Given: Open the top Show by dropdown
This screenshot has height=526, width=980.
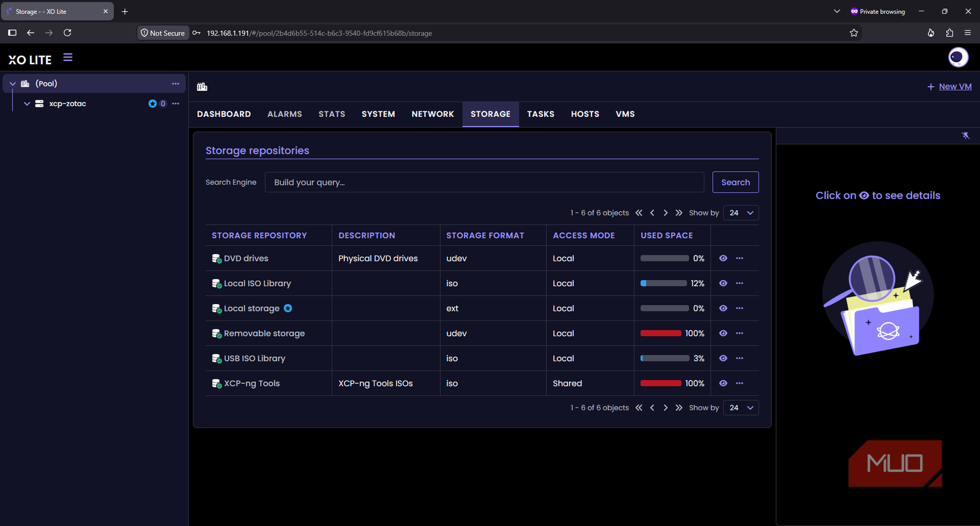Looking at the screenshot, I should click(x=741, y=213).
